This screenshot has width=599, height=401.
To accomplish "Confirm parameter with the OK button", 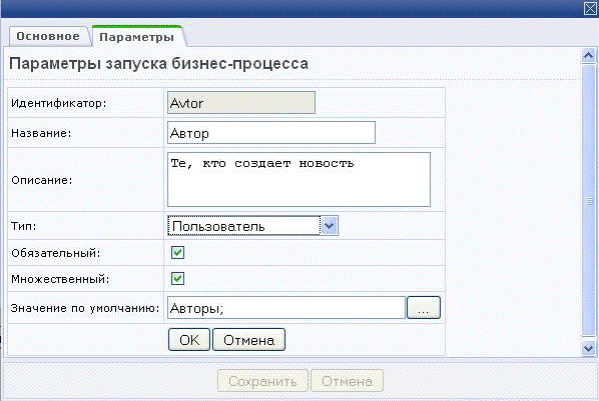I will [x=189, y=340].
